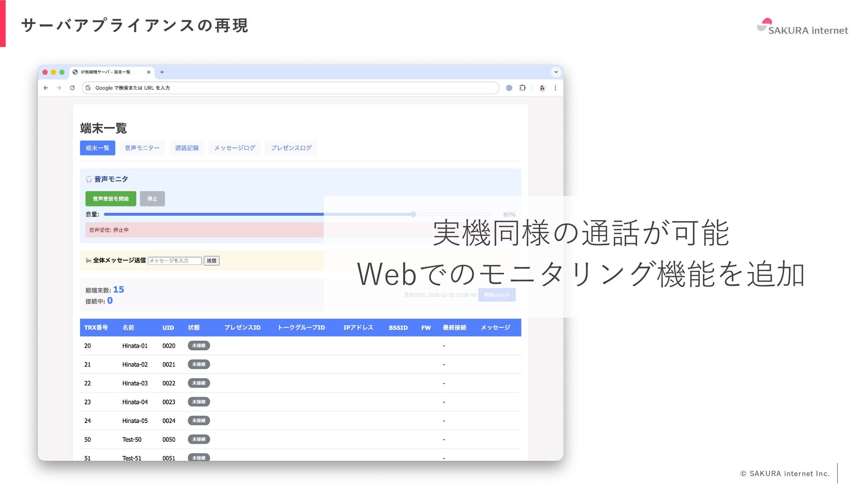
Task: Go to メッセージログ tab
Action: tap(235, 148)
